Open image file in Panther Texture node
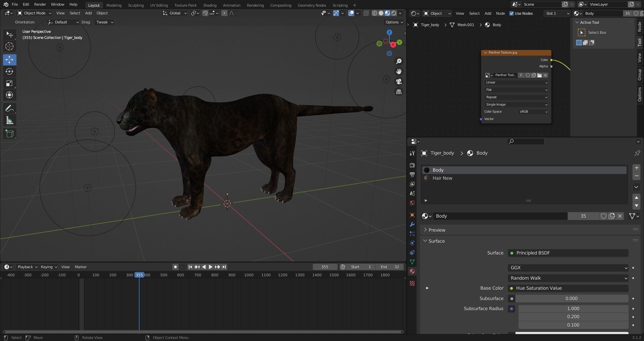 point(539,75)
